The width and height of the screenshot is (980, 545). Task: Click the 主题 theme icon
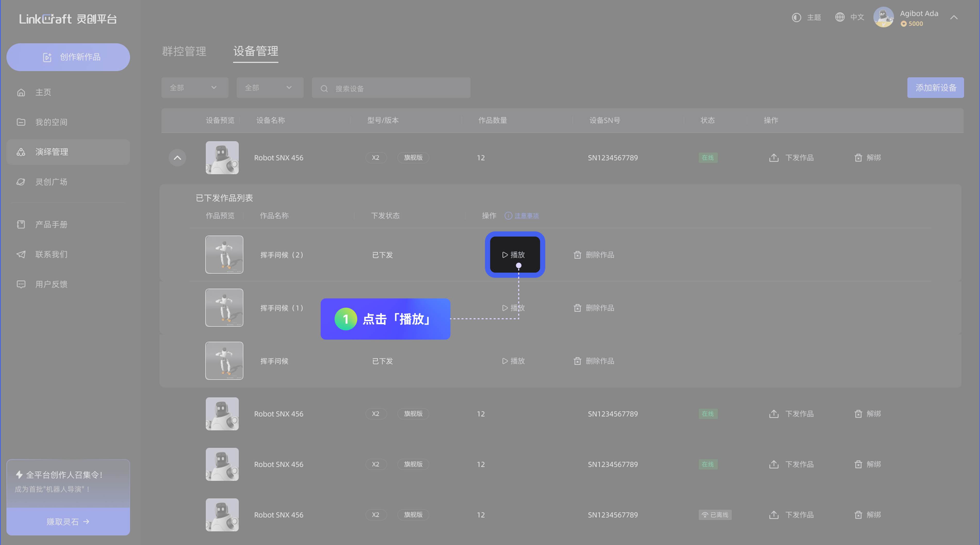(797, 18)
